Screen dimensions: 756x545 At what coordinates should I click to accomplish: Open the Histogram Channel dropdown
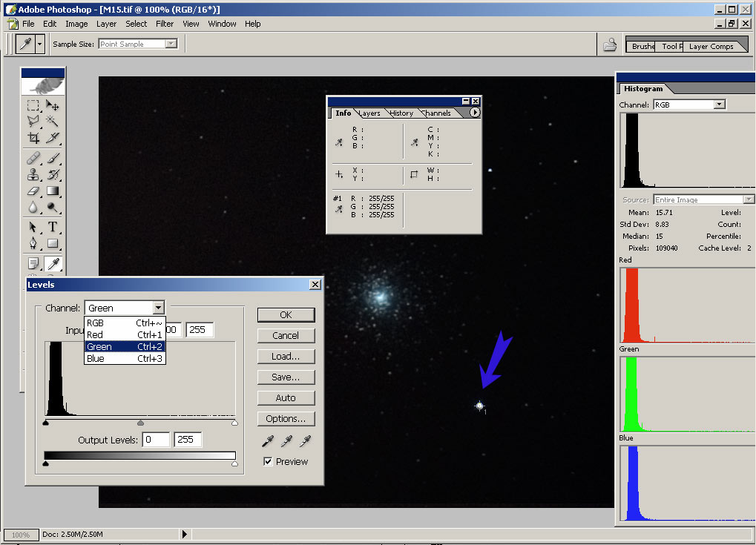click(x=719, y=105)
